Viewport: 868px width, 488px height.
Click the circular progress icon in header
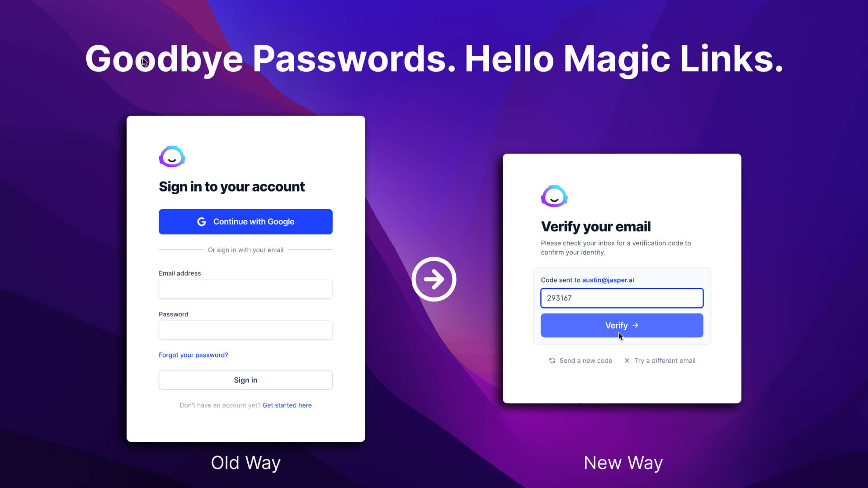(172, 157)
